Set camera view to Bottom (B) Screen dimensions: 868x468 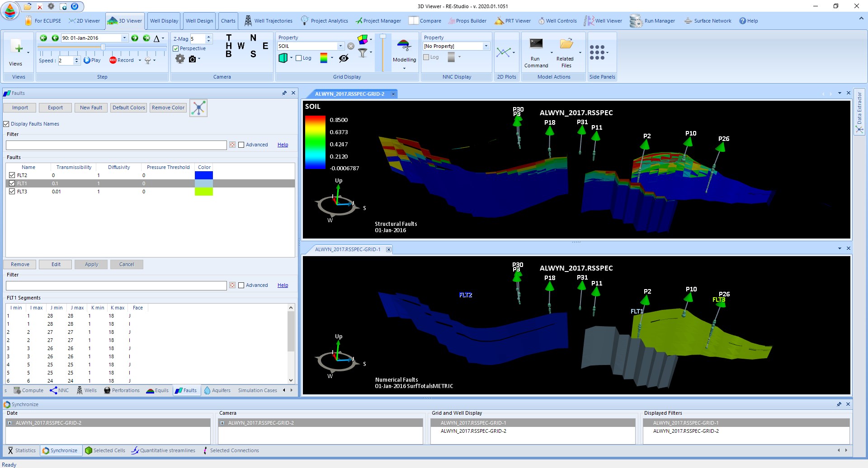pyautogui.click(x=229, y=54)
